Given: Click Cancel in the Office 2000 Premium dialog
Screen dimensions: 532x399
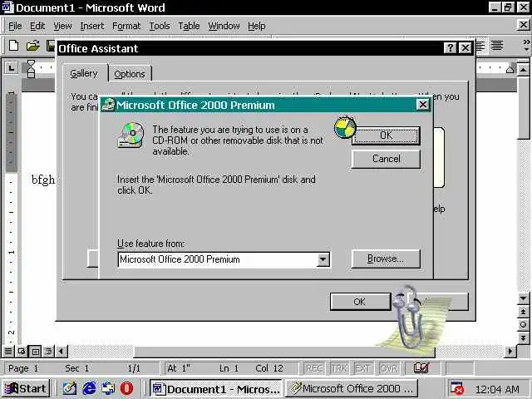Looking at the screenshot, I should pyautogui.click(x=386, y=159).
